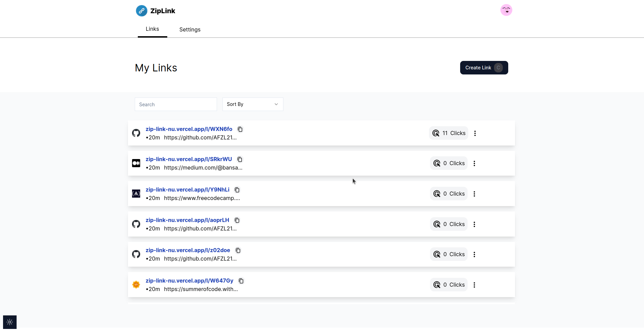The height and width of the screenshot is (333, 644).
Task: Copy the W647Gy short link
Action: [241, 281]
